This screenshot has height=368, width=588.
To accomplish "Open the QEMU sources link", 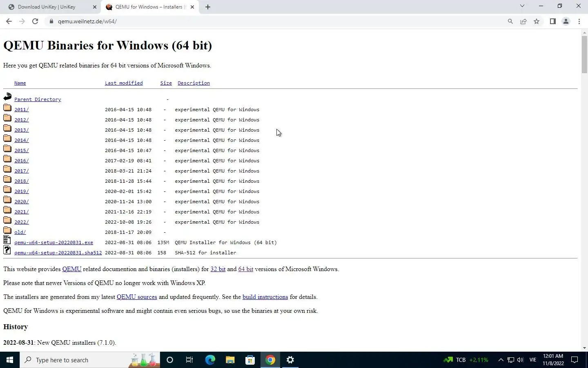I will point(137,297).
